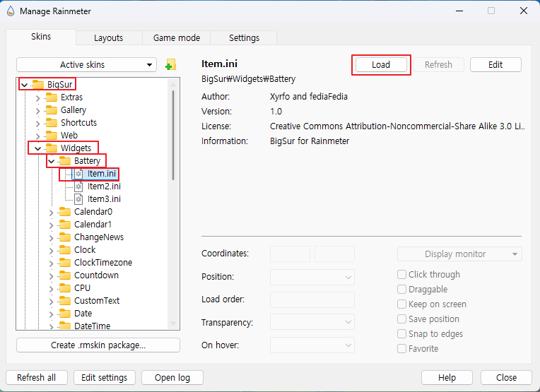Viewport: 540px width, 392px height.
Task: Click the Web folder icon
Action: coord(52,135)
